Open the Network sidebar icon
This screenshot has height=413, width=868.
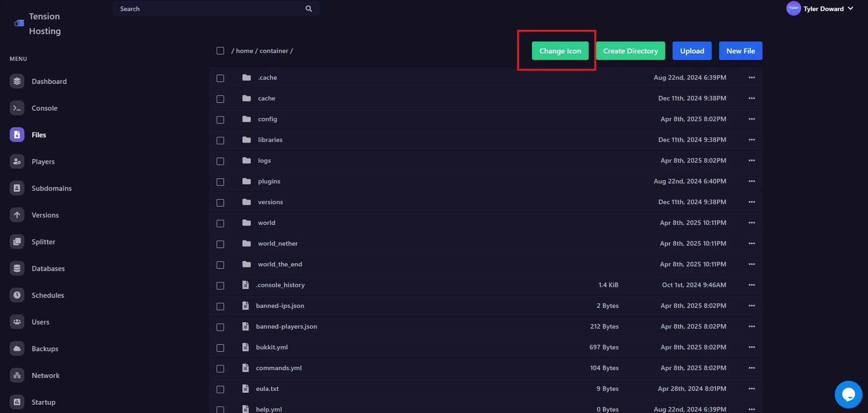point(17,375)
